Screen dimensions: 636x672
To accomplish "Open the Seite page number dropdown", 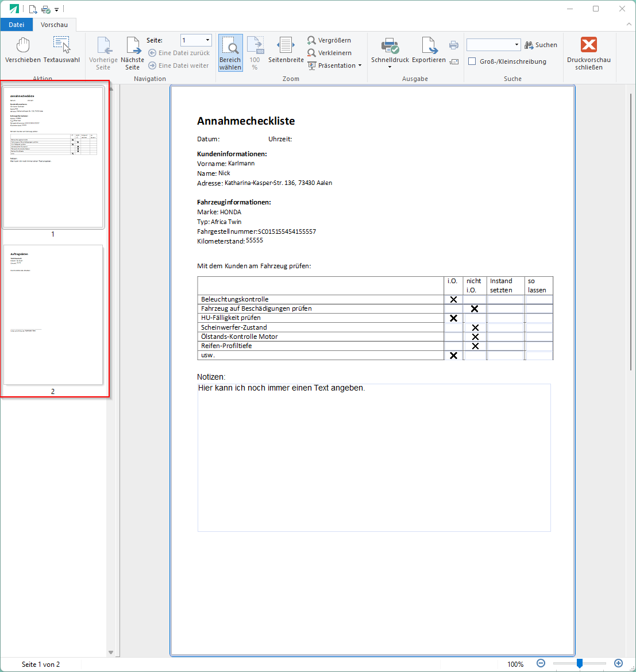I will click(x=208, y=40).
